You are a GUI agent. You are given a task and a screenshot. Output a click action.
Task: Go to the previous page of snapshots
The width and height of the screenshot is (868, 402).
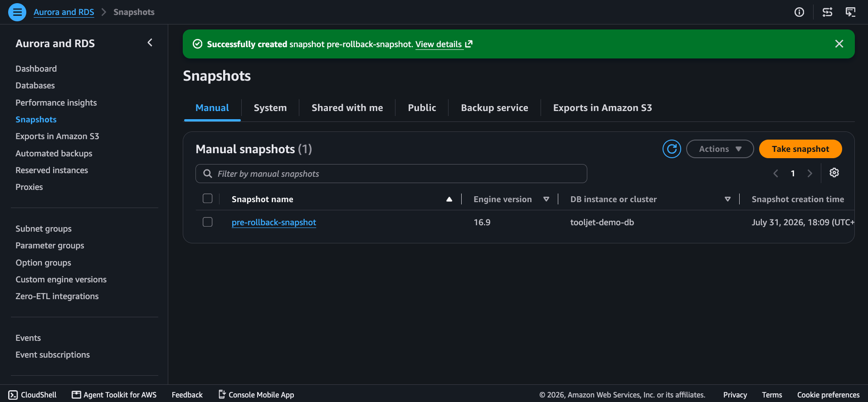775,173
